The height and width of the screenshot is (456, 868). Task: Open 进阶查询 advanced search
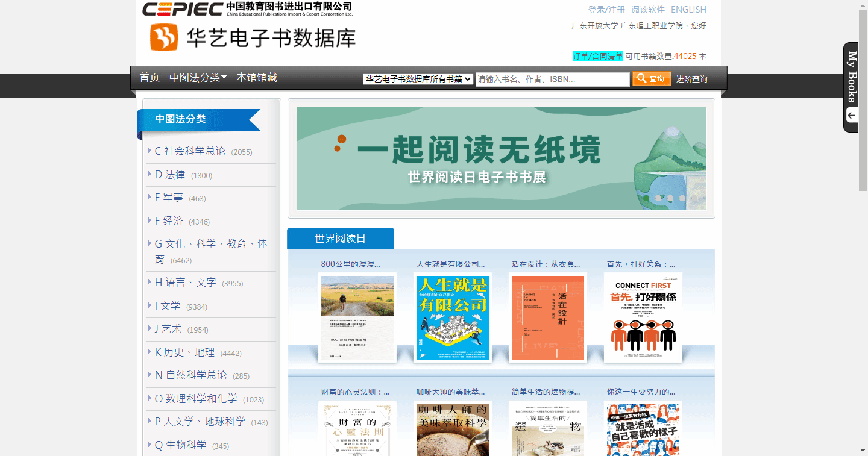click(x=691, y=79)
